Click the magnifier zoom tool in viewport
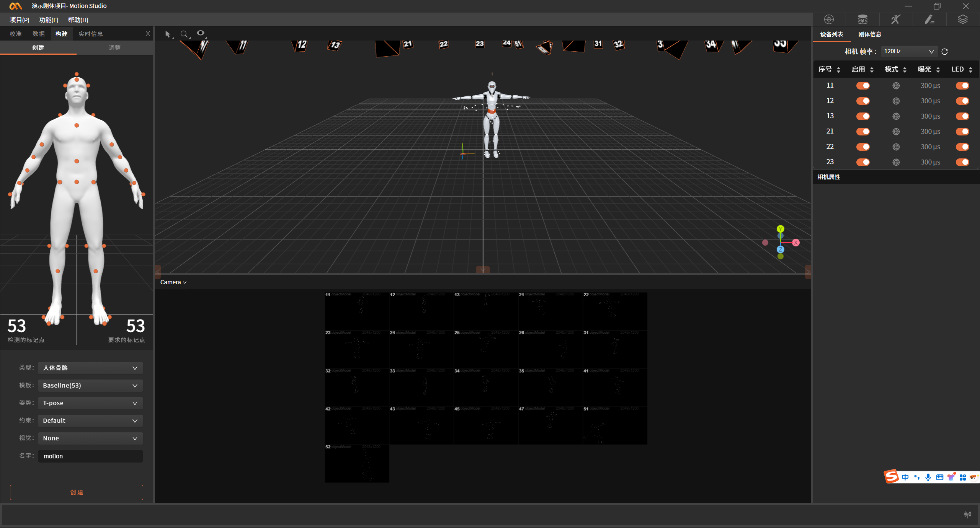The height and width of the screenshot is (528, 980). 184,34
